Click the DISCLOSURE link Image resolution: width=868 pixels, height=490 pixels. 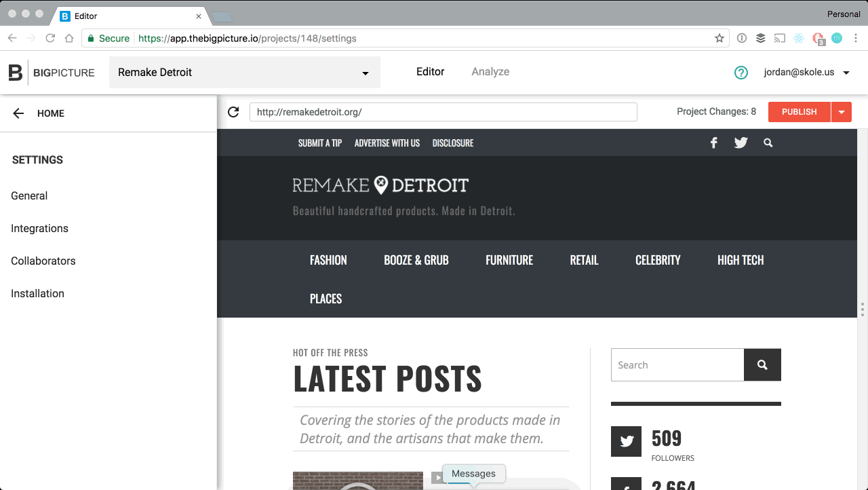click(x=453, y=143)
